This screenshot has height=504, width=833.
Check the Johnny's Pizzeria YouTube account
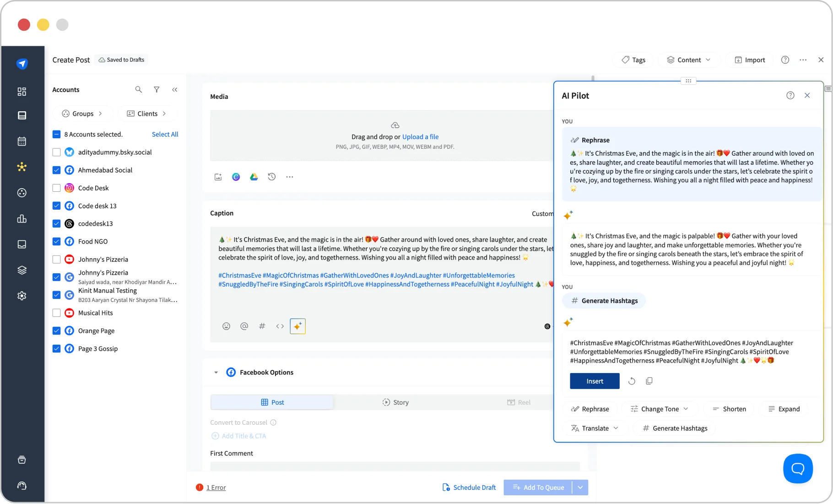(x=56, y=259)
